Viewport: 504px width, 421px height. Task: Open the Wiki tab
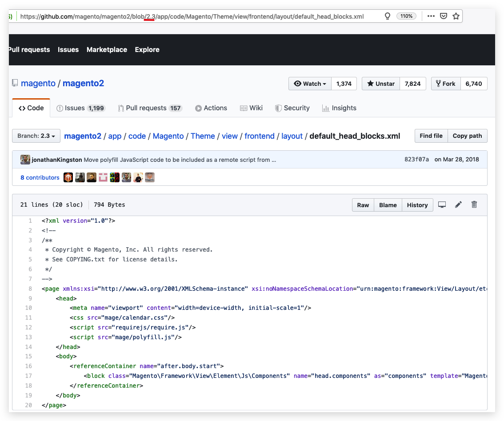pyautogui.click(x=252, y=108)
